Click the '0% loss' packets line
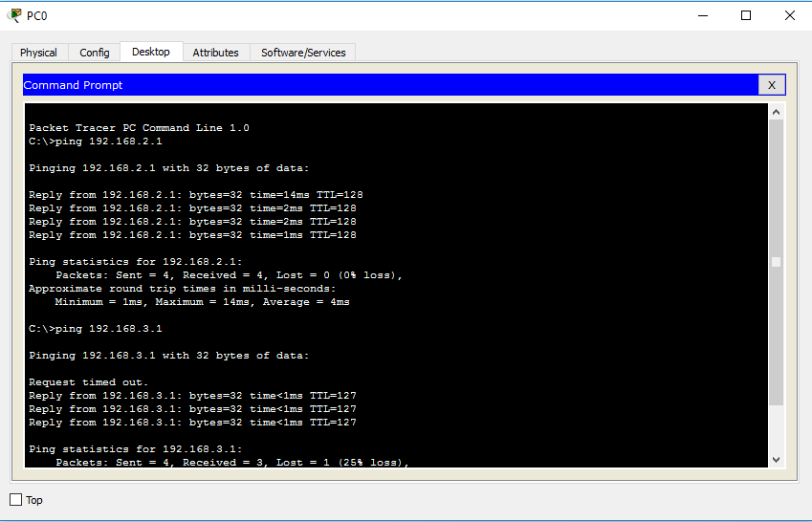This screenshot has width=812, height=522. pos(229,275)
